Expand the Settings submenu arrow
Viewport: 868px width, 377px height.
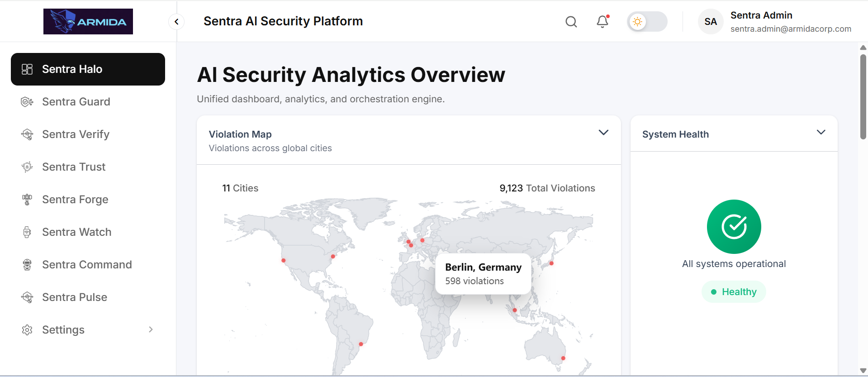(151, 329)
